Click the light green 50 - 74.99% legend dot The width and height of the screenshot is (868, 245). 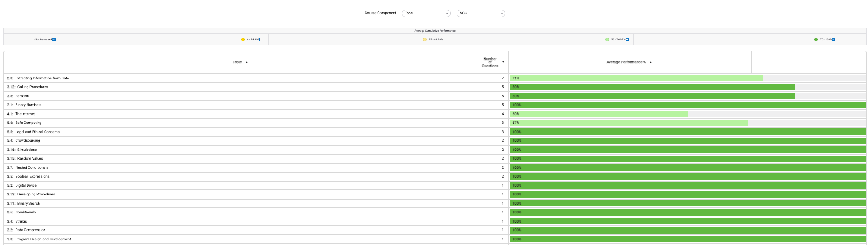[x=607, y=39]
